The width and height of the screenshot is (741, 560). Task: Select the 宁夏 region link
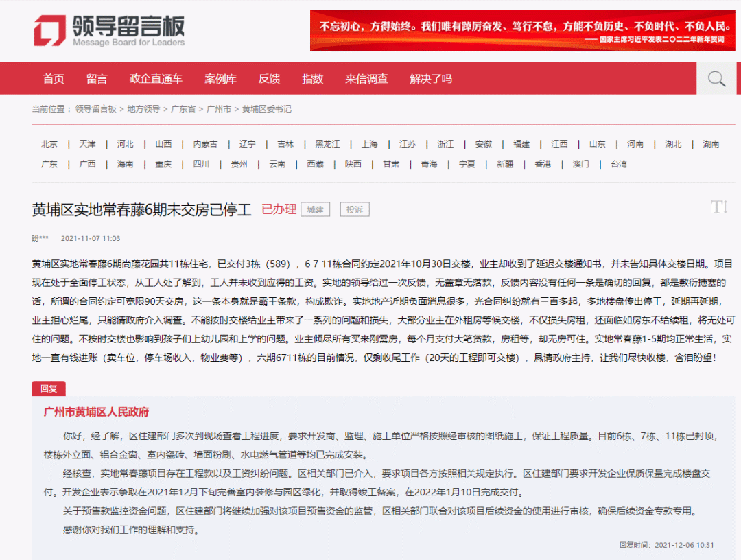tap(467, 165)
